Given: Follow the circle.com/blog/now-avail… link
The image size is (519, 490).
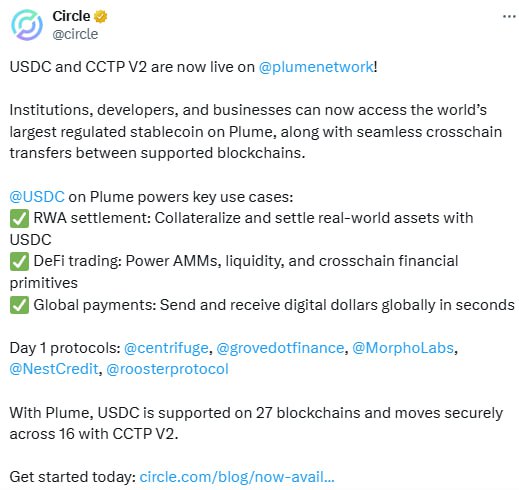Looking at the screenshot, I should coord(237,477).
